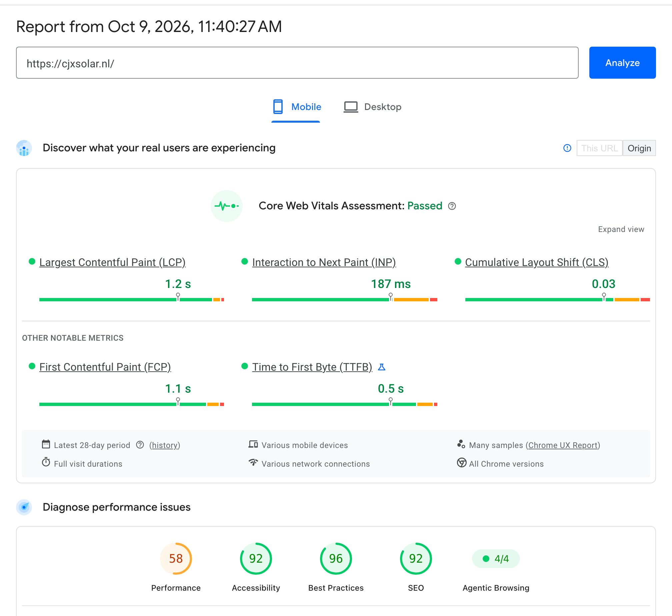Image resolution: width=672 pixels, height=616 pixels.
Task: Click the blue info icon near This URL
Action: 567,148
